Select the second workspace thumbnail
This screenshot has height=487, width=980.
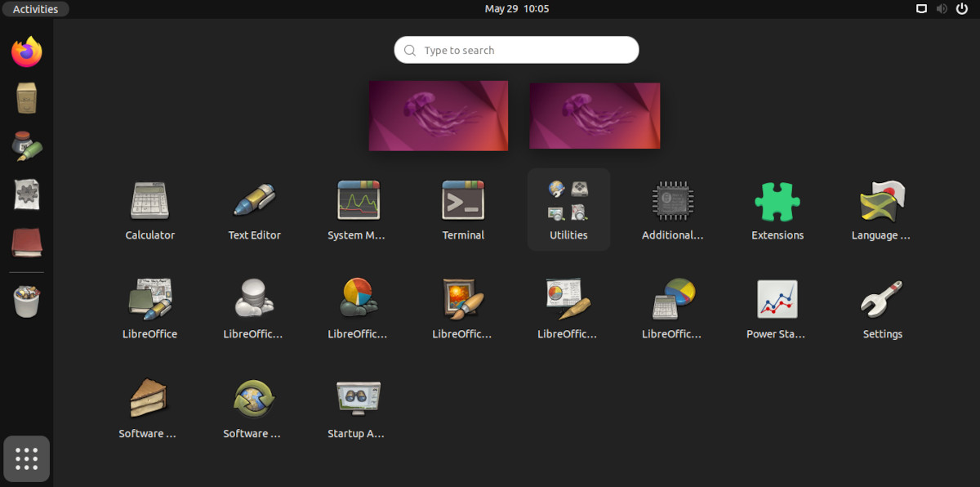click(595, 115)
